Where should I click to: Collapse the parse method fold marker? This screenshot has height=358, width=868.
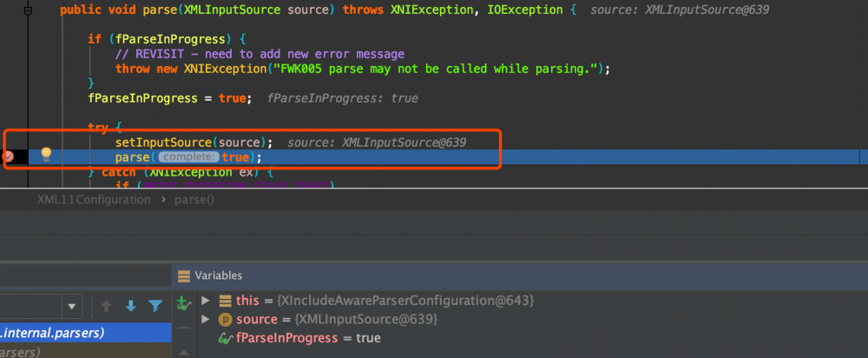tap(28, 10)
